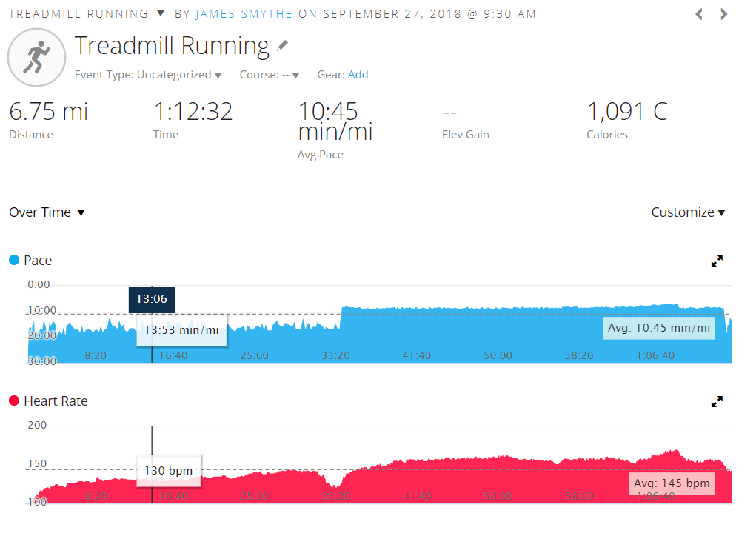Open the Treadmill Running activity type dropdown
Image resolution: width=756 pixels, height=536 pixels.
click(x=161, y=13)
